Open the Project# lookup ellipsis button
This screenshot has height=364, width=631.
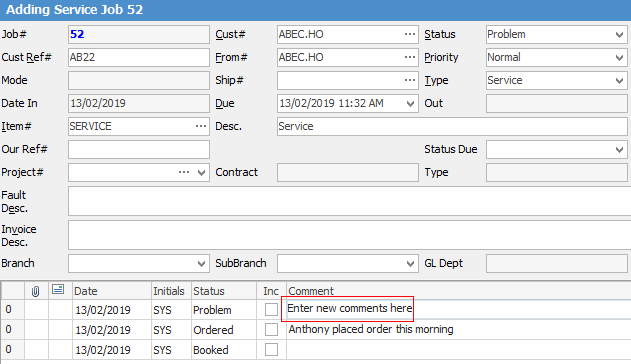[x=184, y=172]
